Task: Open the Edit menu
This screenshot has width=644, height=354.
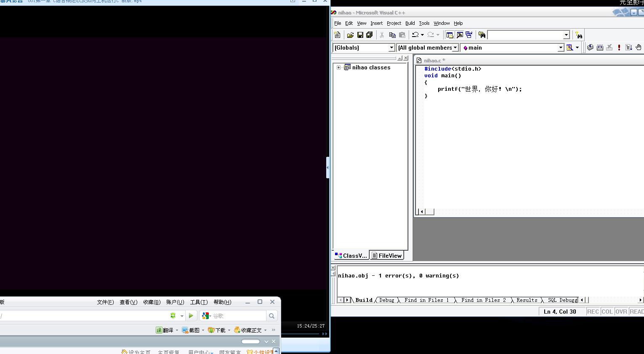Action: click(x=349, y=23)
